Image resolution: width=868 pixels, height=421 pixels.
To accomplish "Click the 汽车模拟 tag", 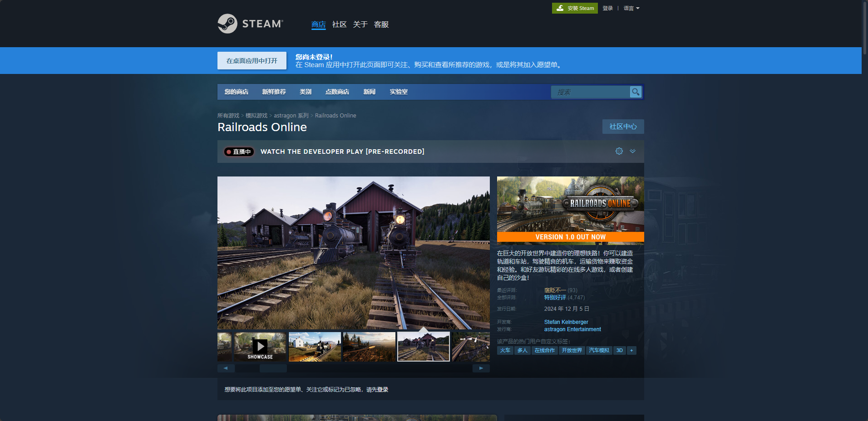I will [599, 350].
